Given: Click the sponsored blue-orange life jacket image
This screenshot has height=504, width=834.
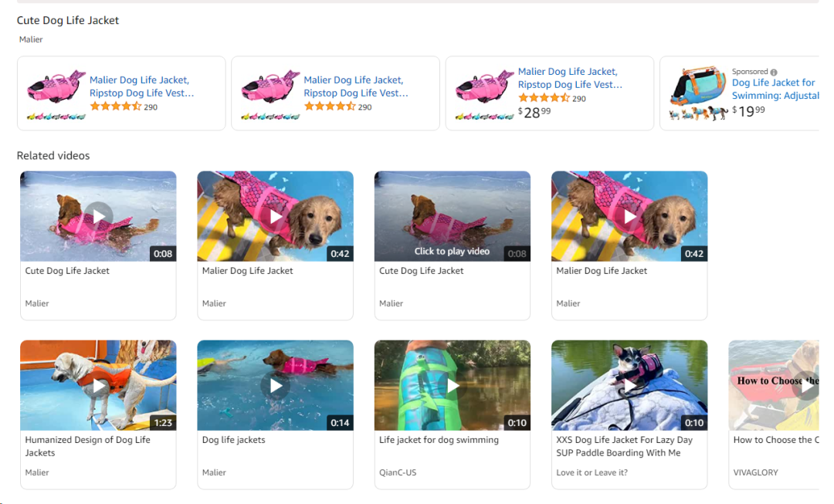Looking at the screenshot, I should click(x=698, y=85).
